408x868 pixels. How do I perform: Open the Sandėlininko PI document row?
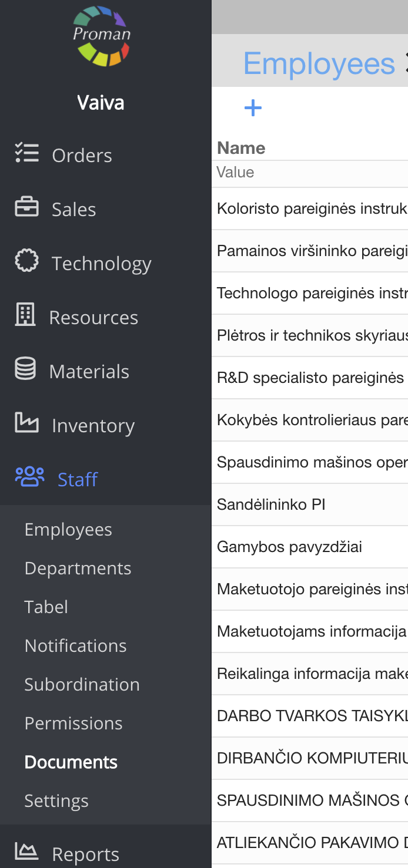pos(271,504)
